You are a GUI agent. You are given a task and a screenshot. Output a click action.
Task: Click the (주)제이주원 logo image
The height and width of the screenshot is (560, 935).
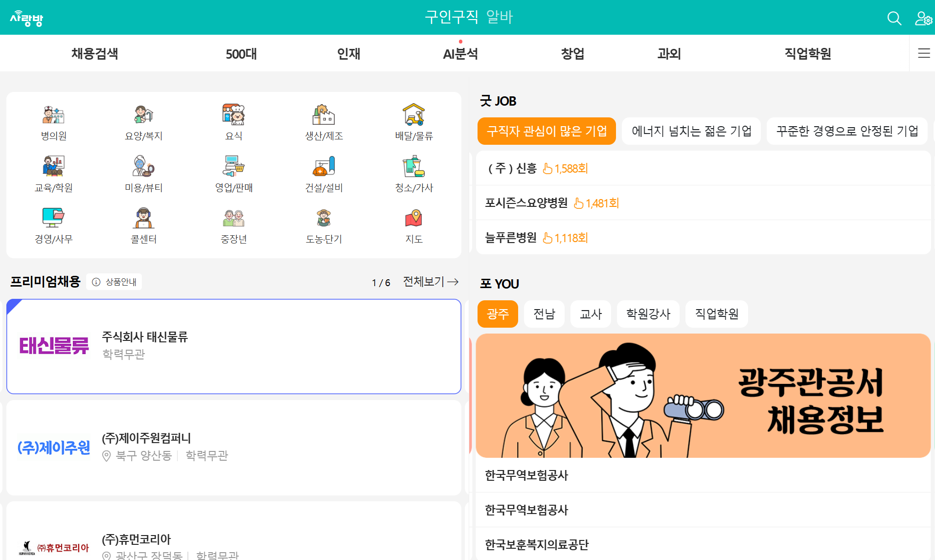[54, 448]
